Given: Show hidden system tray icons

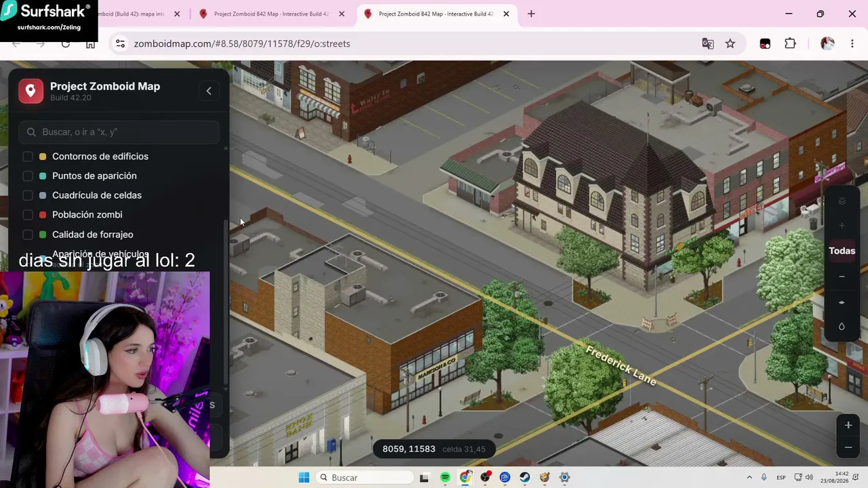Looking at the screenshot, I should 749,477.
